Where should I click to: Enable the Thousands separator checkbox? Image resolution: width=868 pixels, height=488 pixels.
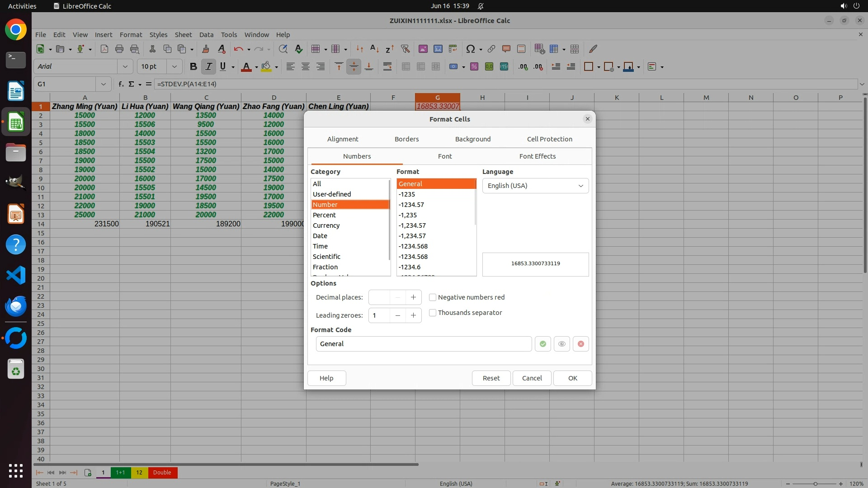point(433,313)
